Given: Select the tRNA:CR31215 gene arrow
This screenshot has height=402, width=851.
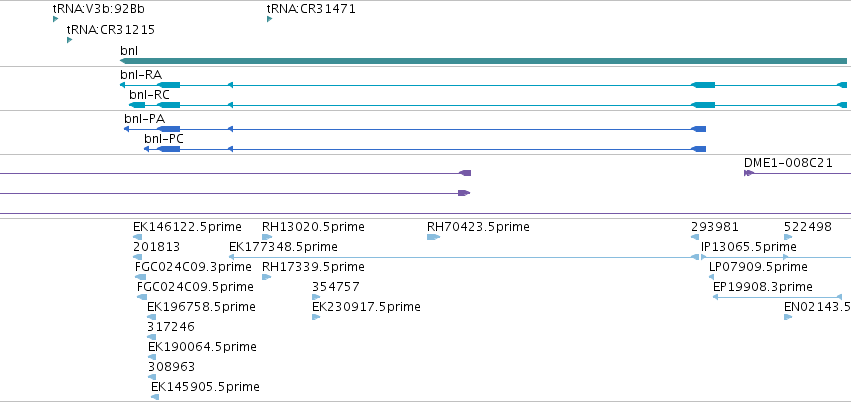Looking at the screenshot, I should [x=69, y=40].
